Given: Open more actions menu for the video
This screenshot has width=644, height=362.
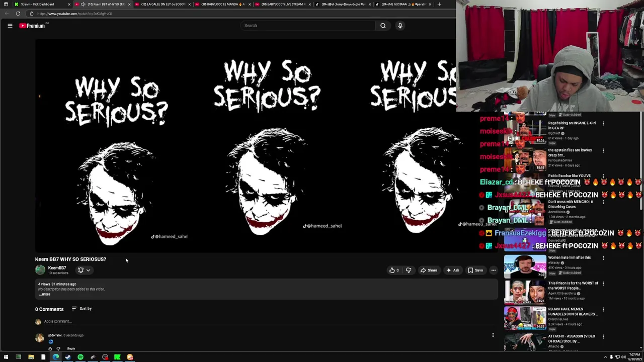Looking at the screenshot, I should [x=493, y=270].
